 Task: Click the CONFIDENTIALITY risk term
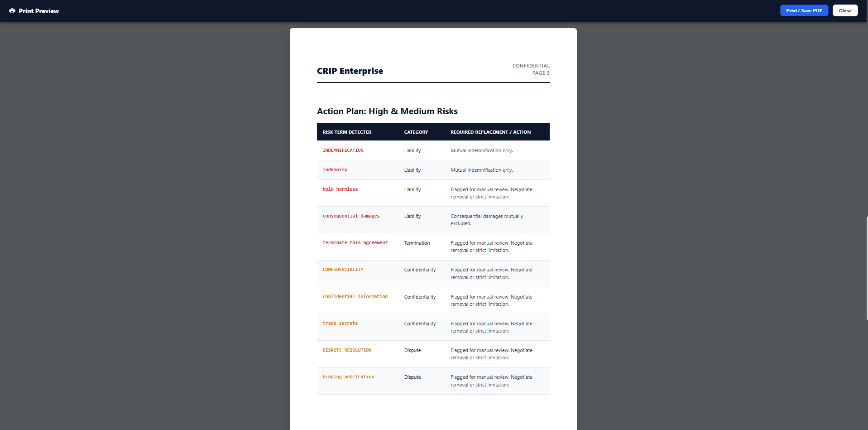click(343, 269)
